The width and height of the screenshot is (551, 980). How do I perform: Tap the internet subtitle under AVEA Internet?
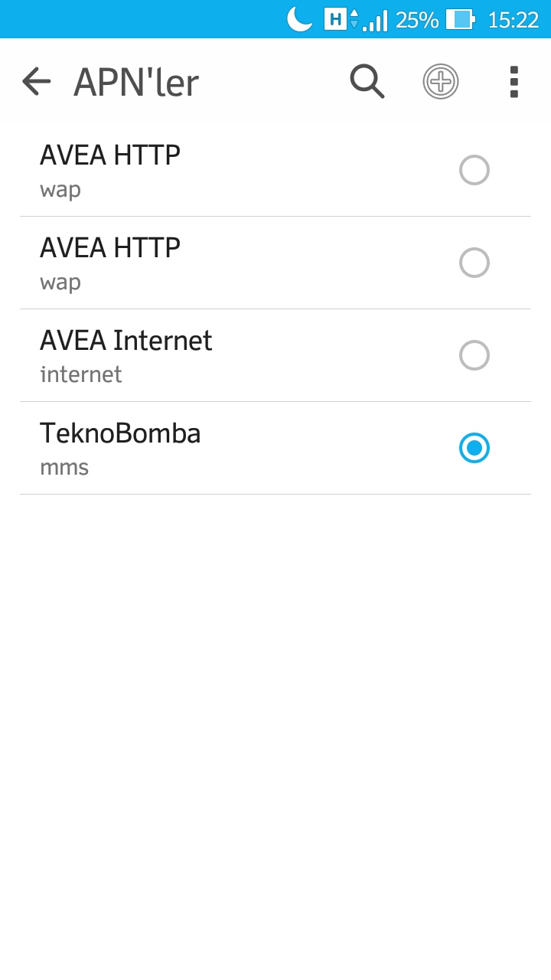(x=81, y=374)
